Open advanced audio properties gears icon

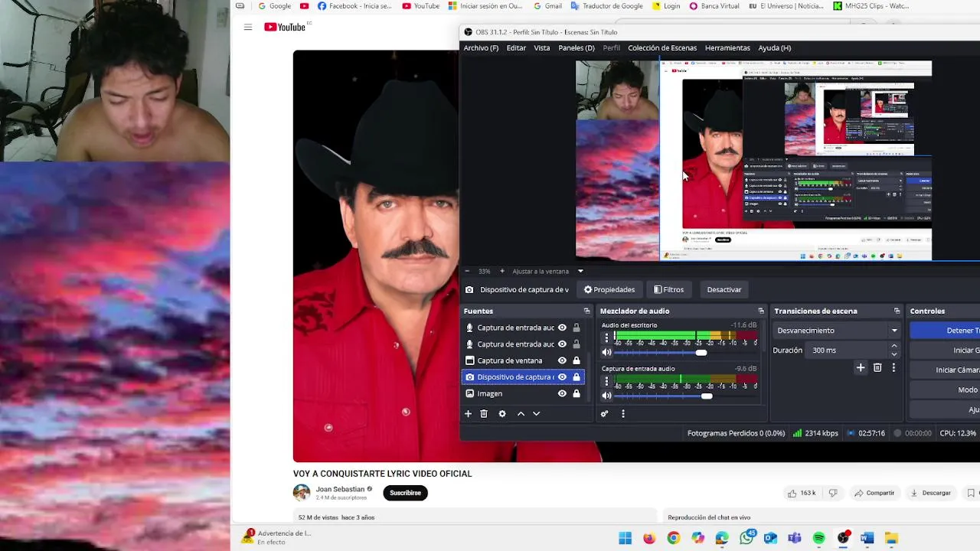604,413
